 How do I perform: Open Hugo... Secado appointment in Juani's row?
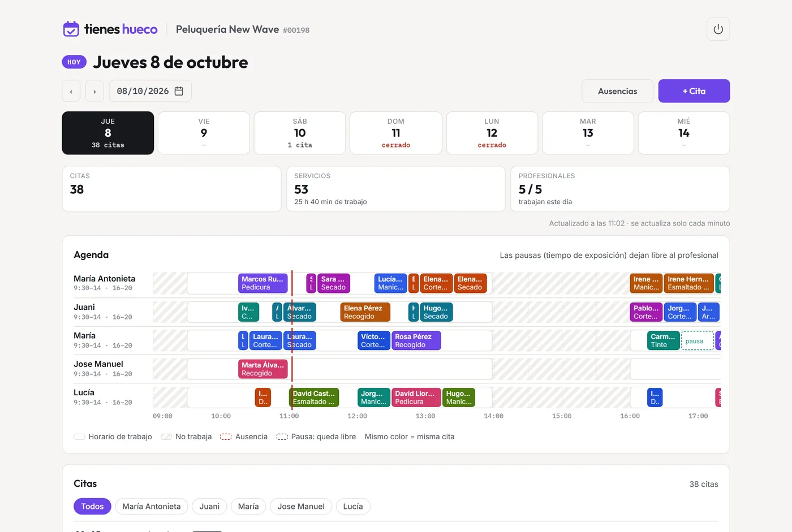tap(436, 312)
